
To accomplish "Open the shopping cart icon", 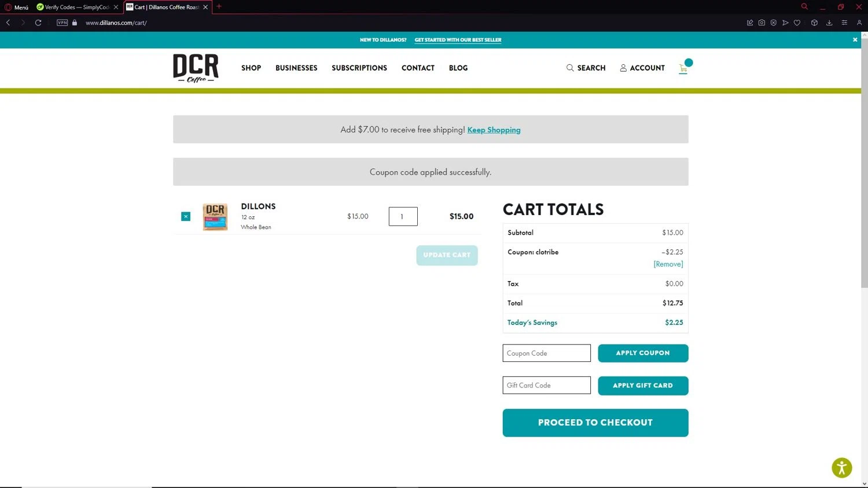I will pos(684,67).
